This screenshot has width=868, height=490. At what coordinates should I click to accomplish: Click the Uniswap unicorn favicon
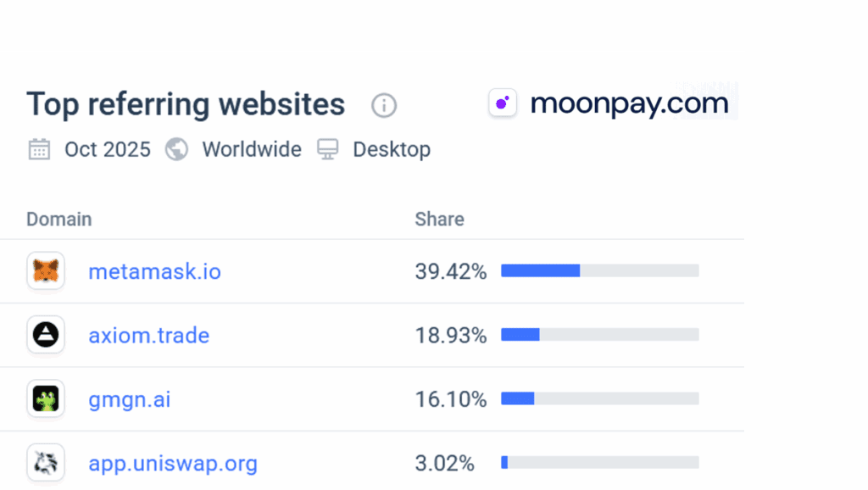pyautogui.click(x=45, y=463)
